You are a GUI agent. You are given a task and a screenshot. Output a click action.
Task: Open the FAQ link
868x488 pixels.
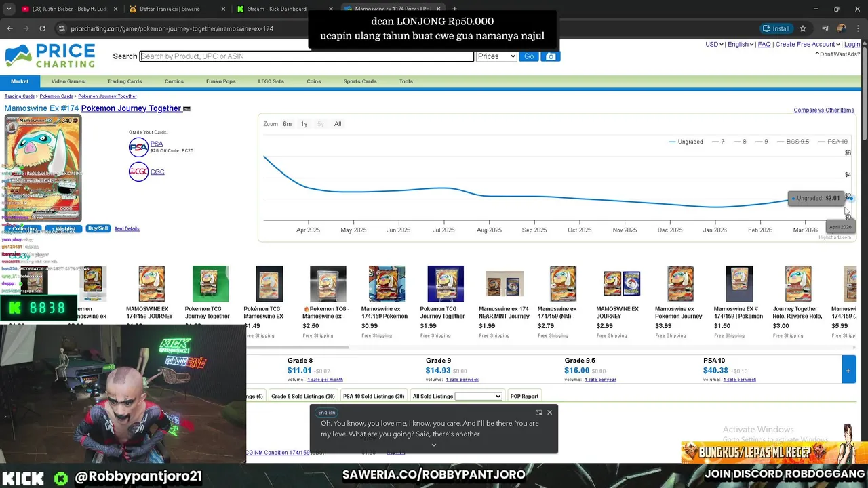pos(764,44)
